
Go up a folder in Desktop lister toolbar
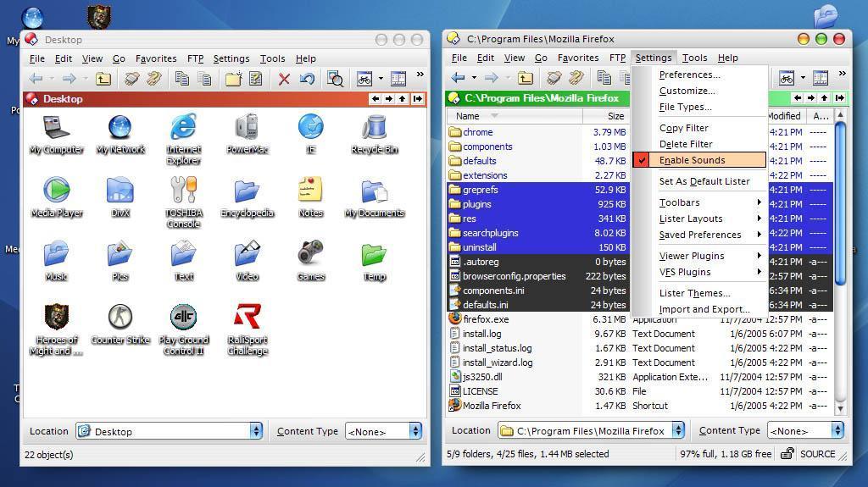point(103,79)
